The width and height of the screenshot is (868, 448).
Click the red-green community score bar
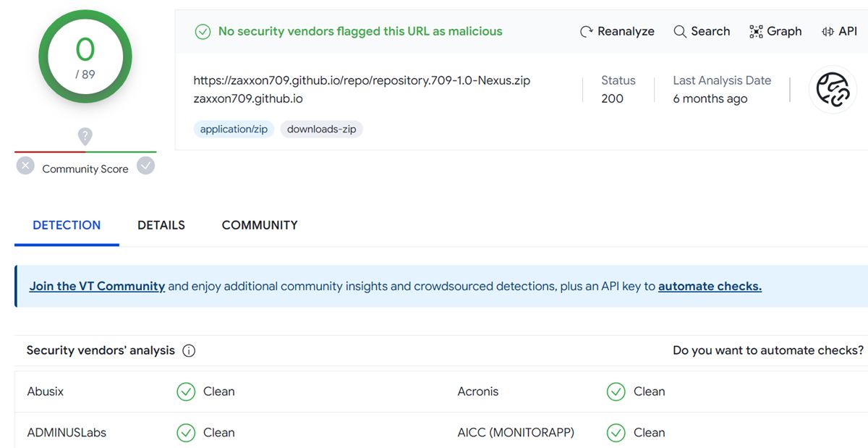click(x=85, y=152)
